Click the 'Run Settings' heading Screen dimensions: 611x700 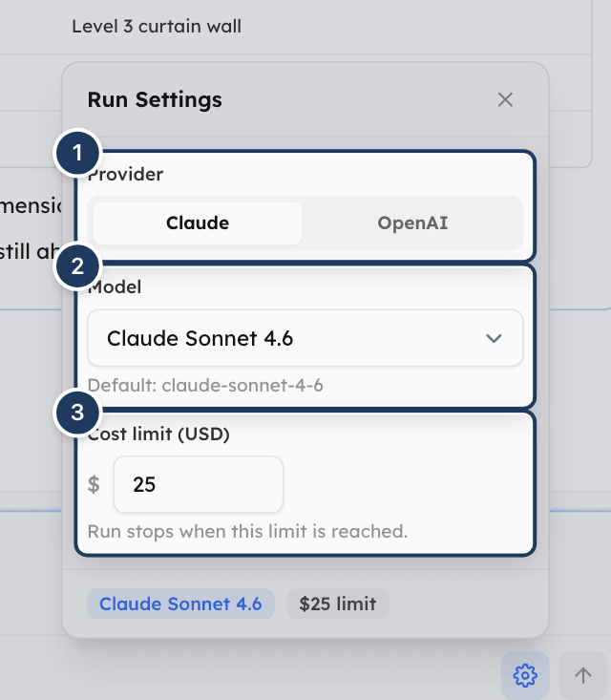coord(155,99)
